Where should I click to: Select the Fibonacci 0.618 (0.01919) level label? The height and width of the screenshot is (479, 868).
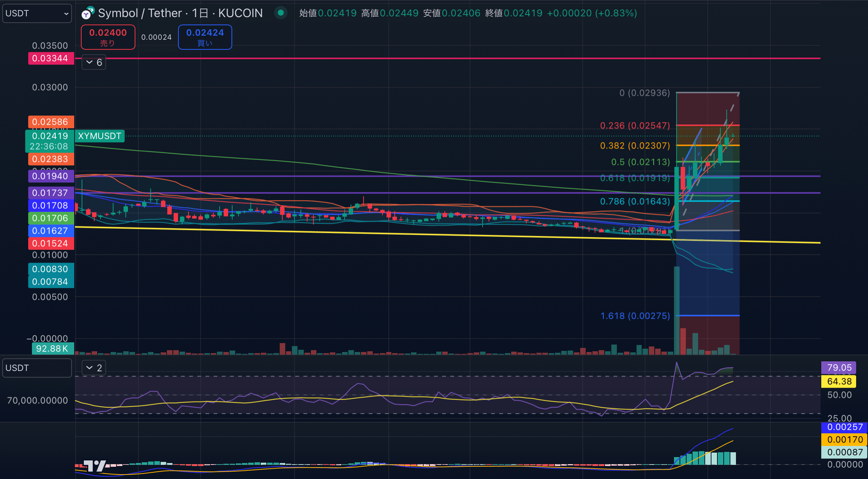635,178
